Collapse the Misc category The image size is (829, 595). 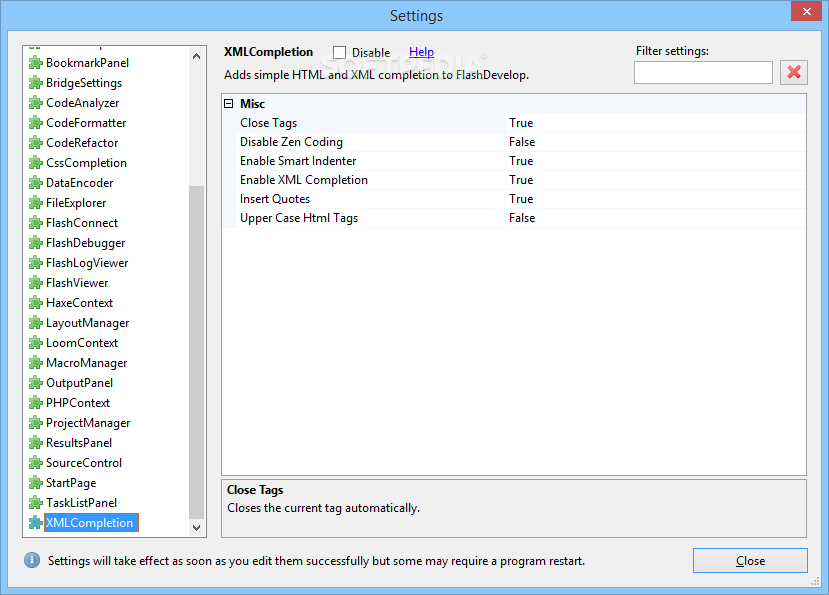228,104
